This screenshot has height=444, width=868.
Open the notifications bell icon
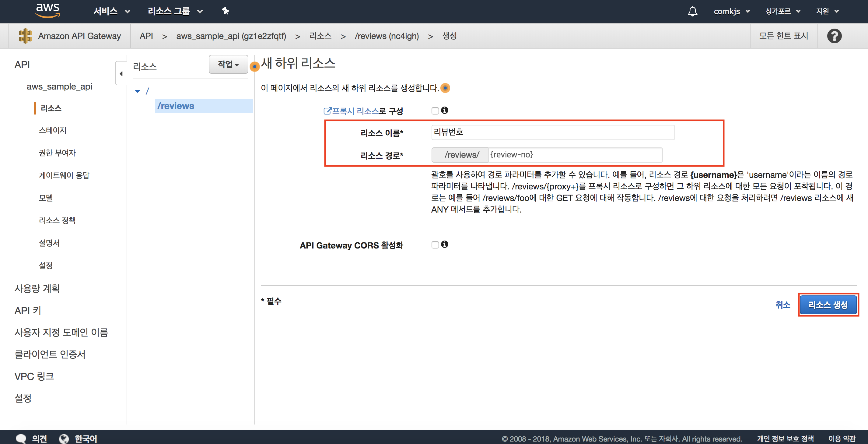pyautogui.click(x=692, y=12)
